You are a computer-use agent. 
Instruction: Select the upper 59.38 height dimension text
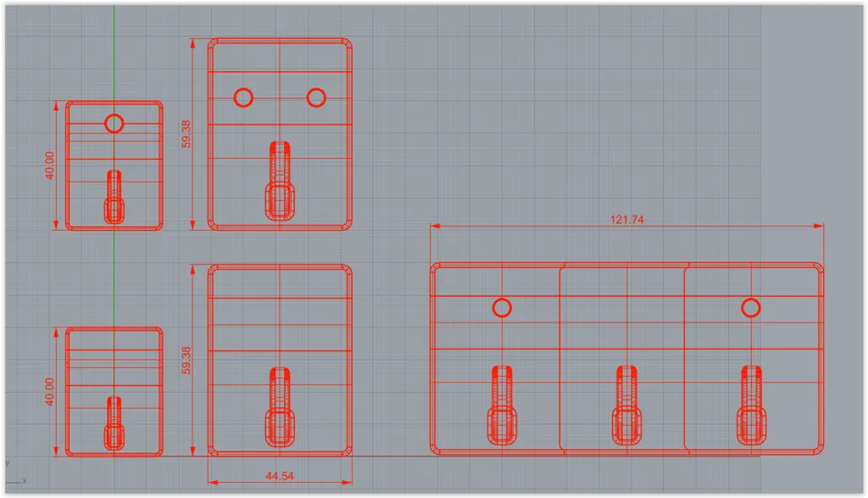(186, 134)
